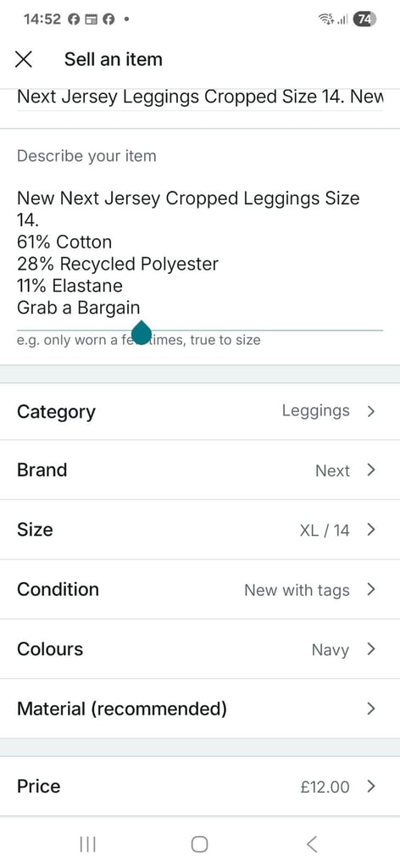Screen dimensions: 400x868
Task: Close the Sell an item screen
Action: (x=23, y=59)
